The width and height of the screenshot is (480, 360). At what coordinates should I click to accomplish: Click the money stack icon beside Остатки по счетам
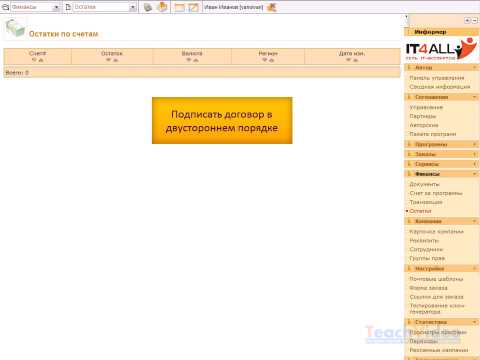pos(15,29)
